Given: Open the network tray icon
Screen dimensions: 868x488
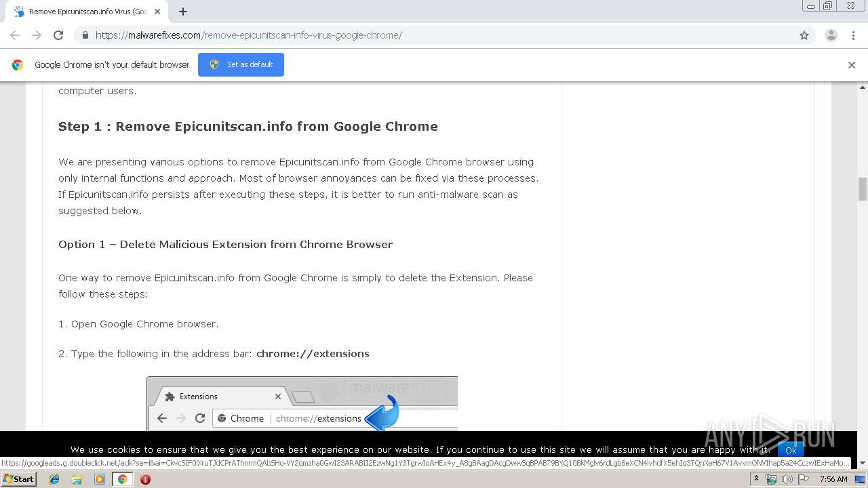Looking at the screenshot, I should tap(770, 479).
